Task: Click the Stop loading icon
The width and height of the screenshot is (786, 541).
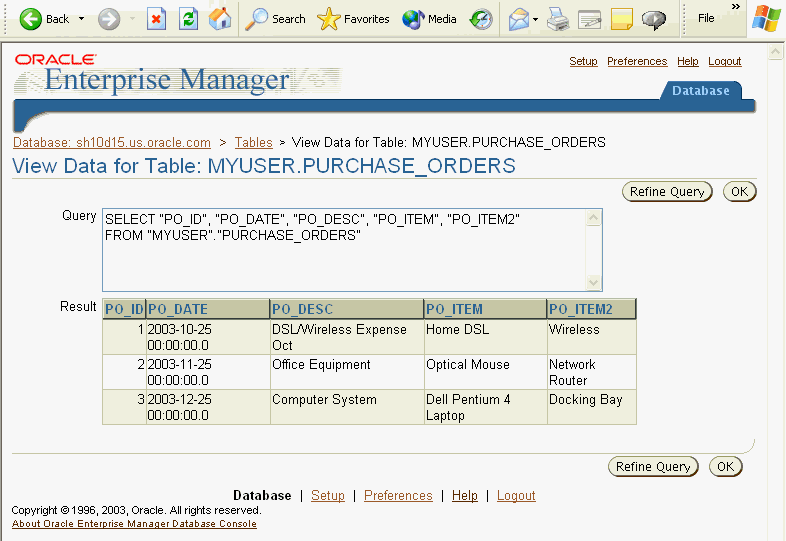Action: pyautogui.click(x=156, y=19)
